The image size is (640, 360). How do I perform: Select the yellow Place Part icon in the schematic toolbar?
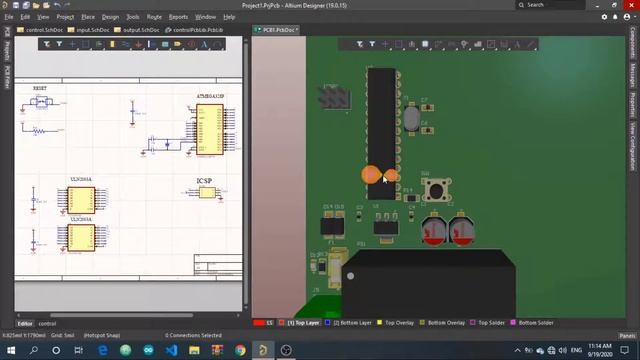[x=112, y=44]
